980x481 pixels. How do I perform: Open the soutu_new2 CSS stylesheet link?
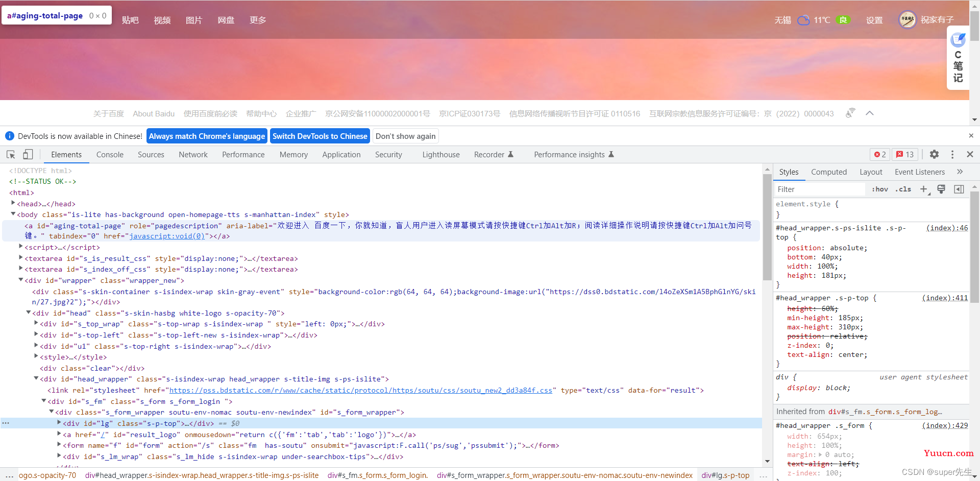[x=361, y=390]
